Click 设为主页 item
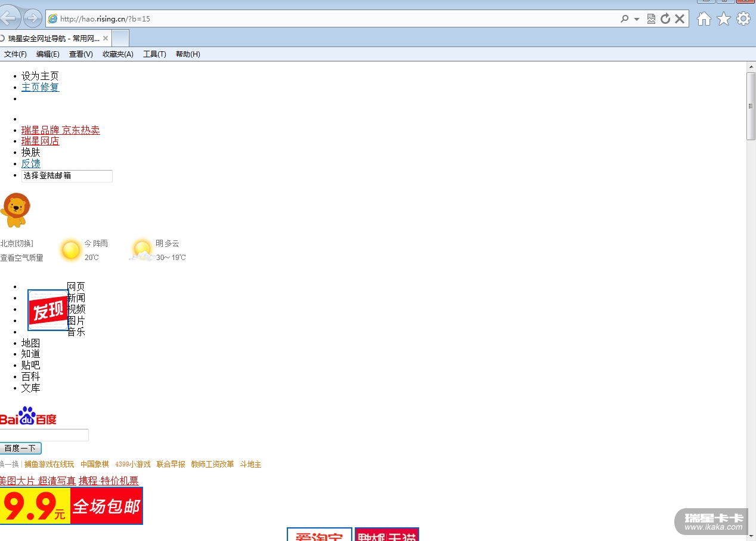756x541 pixels. [40, 76]
